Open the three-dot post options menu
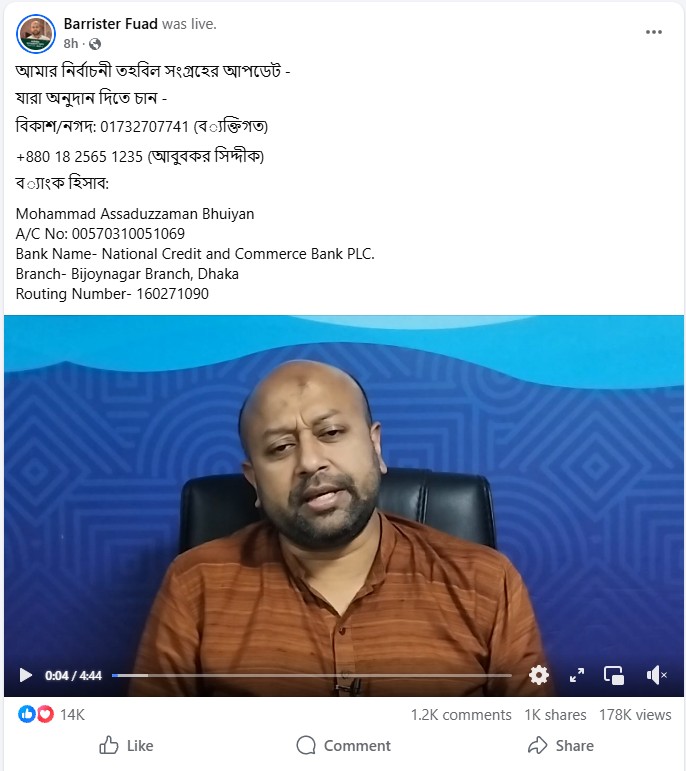The width and height of the screenshot is (686, 771). tap(654, 32)
